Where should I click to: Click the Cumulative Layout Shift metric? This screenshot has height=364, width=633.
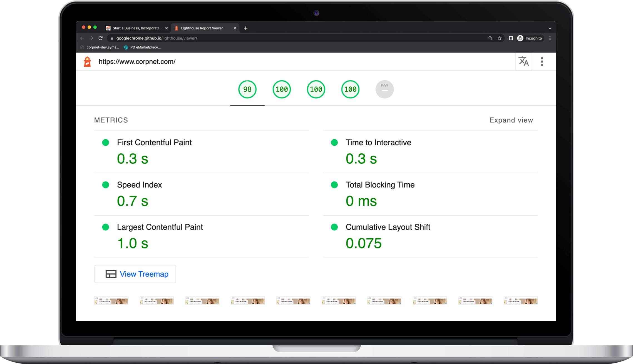pyautogui.click(x=388, y=227)
